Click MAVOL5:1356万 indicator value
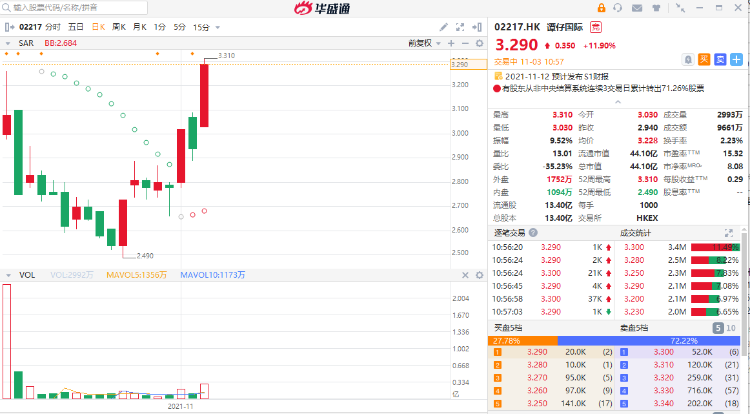The height and width of the screenshot is (414, 750). click(136, 275)
